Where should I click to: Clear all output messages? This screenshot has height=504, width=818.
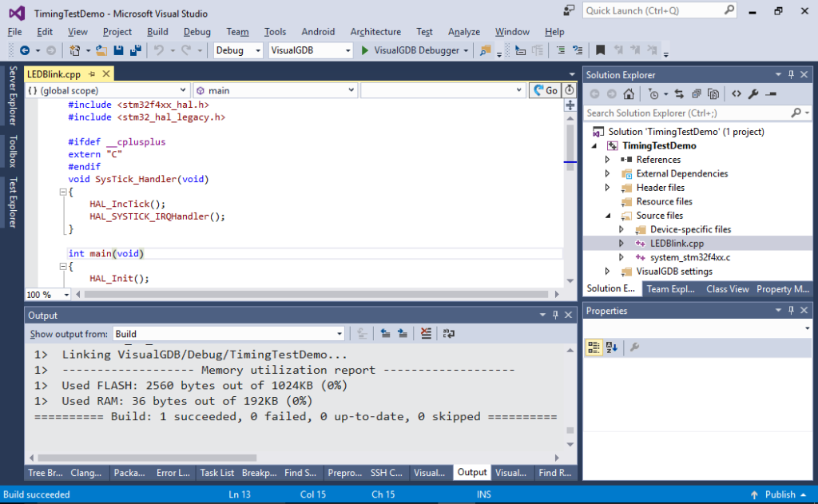pyautogui.click(x=426, y=334)
